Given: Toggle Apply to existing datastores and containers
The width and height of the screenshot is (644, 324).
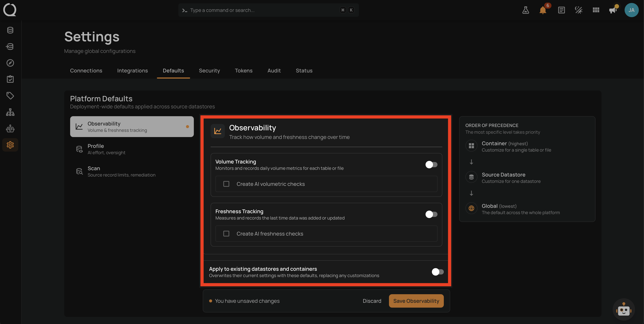Looking at the screenshot, I should tap(437, 272).
